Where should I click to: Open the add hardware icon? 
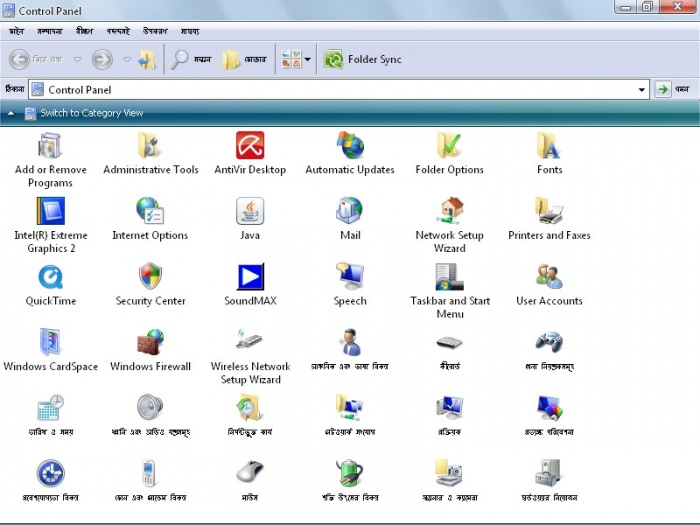[549, 481]
